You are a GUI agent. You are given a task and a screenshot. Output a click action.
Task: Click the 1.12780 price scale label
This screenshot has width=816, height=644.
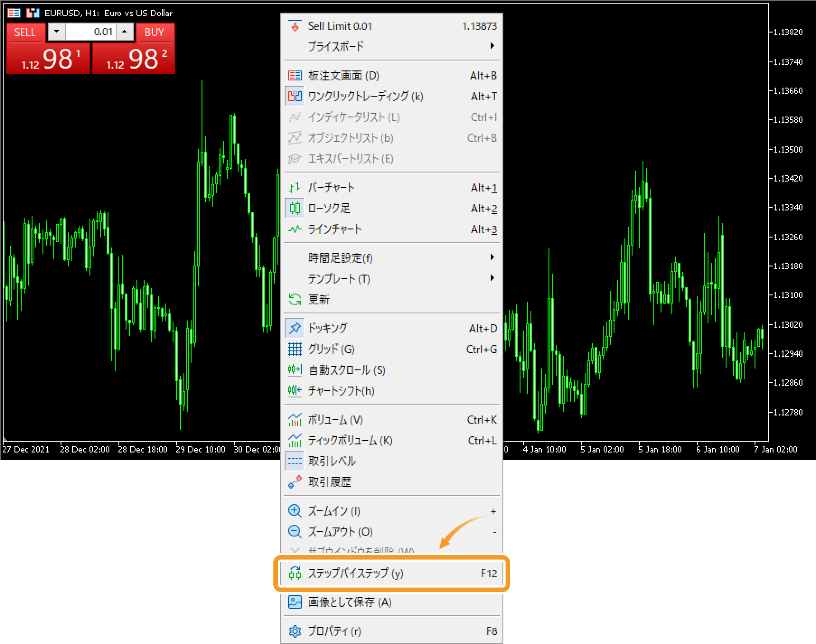click(788, 412)
